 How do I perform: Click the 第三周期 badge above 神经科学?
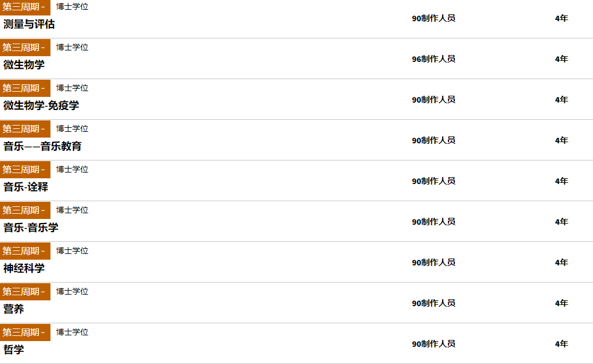click(x=25, y=251)
